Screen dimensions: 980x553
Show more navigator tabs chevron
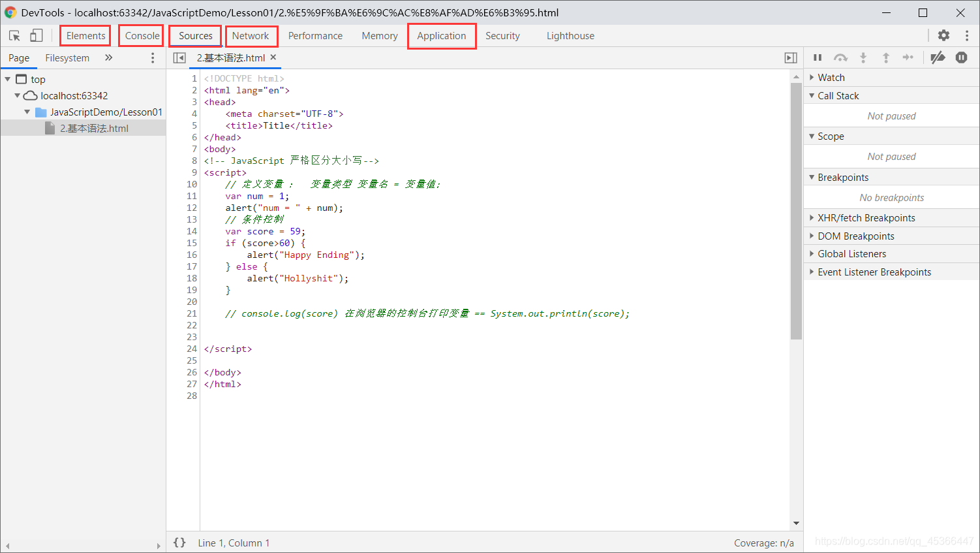tap(108, 58)
